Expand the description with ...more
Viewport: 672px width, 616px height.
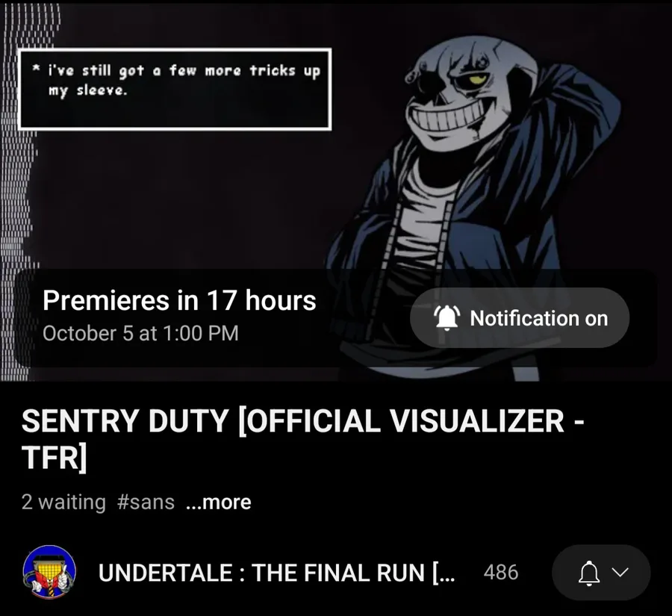tap(219, 502)
